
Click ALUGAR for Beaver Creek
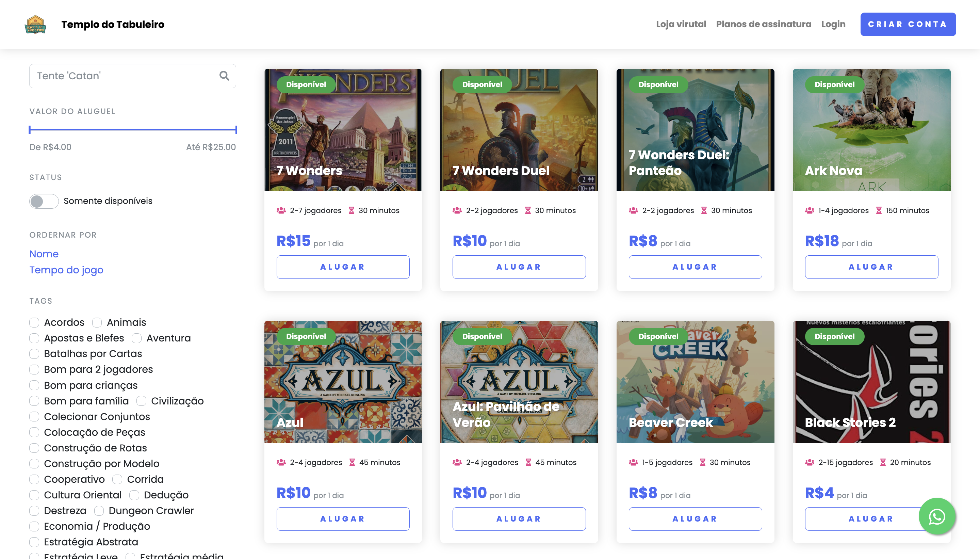coord(695,519)
